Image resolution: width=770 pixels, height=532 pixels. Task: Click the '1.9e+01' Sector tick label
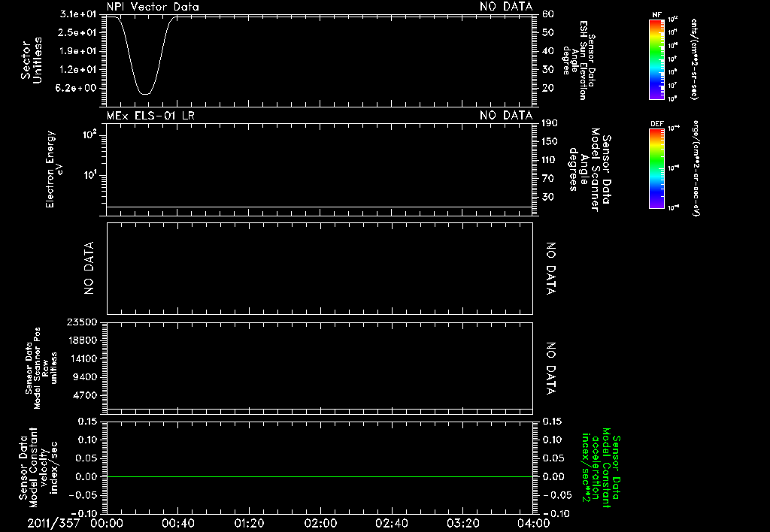pos(78,51)
